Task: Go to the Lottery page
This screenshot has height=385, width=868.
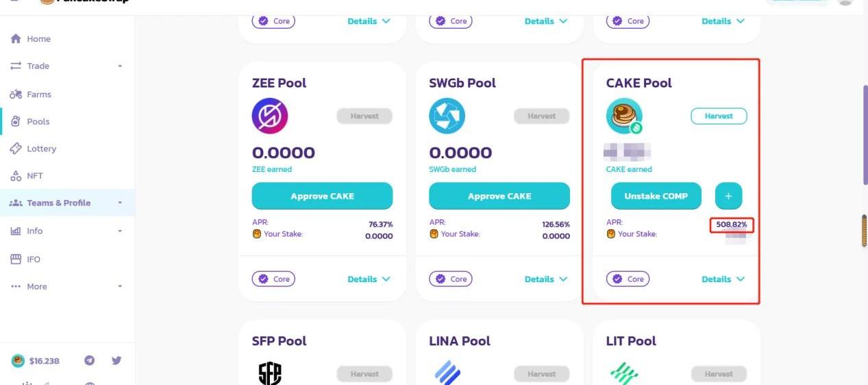Action: point(41,149)
